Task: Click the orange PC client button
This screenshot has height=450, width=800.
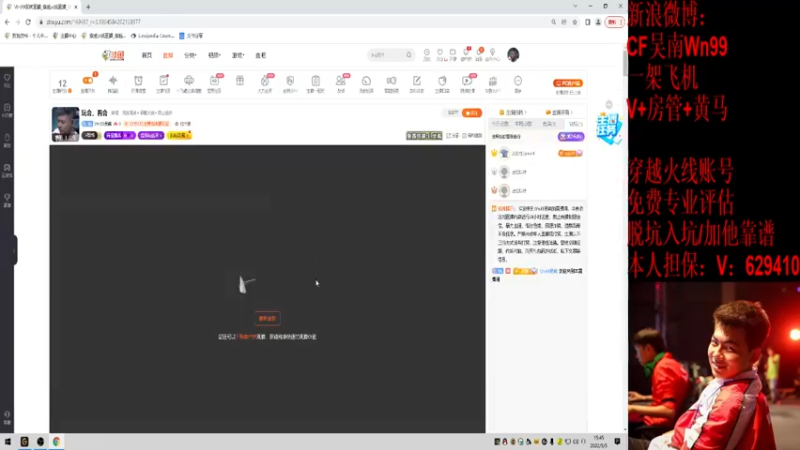Action: 568,83
